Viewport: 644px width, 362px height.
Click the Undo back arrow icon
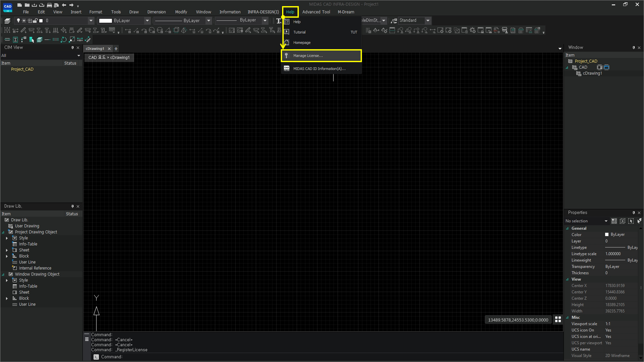point(64,5)
